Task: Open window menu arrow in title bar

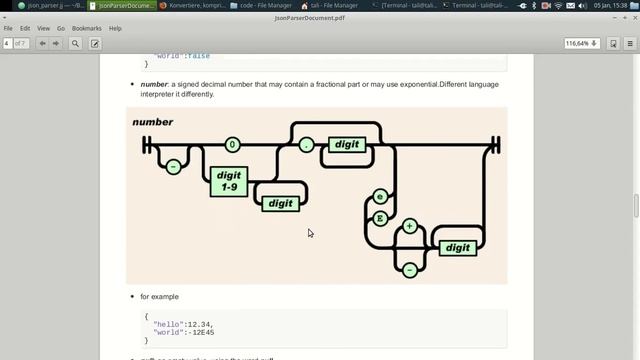Action: click(4, 18)
